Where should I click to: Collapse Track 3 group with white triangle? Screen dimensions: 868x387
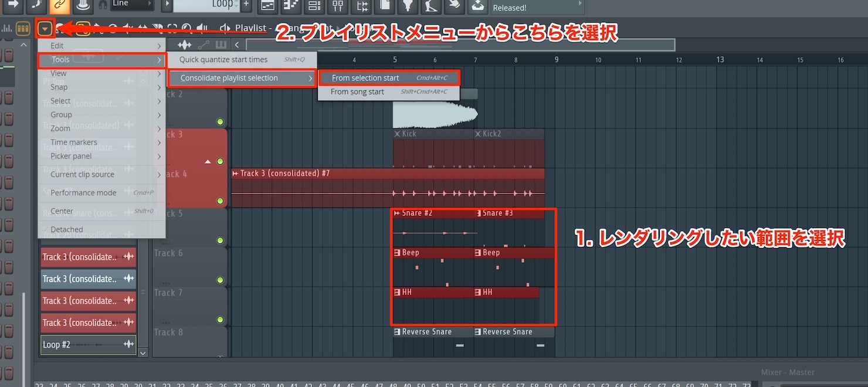(207, 161)
